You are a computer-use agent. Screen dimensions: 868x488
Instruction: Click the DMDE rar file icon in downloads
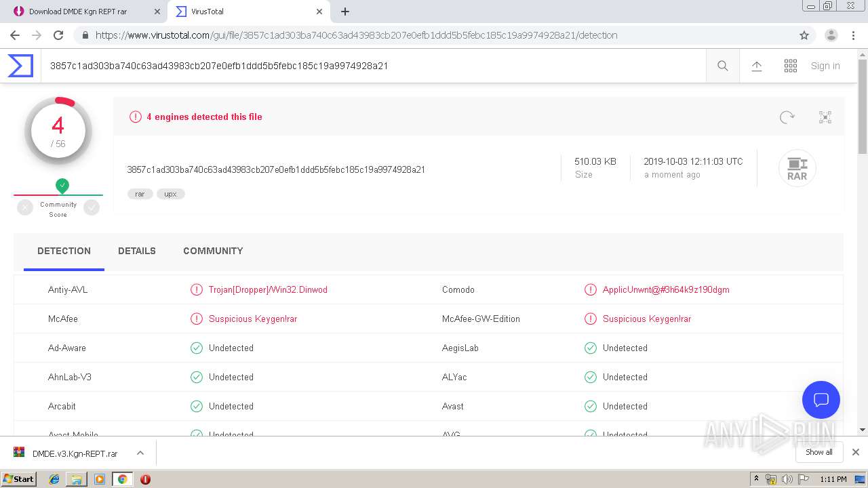point(20,453)
